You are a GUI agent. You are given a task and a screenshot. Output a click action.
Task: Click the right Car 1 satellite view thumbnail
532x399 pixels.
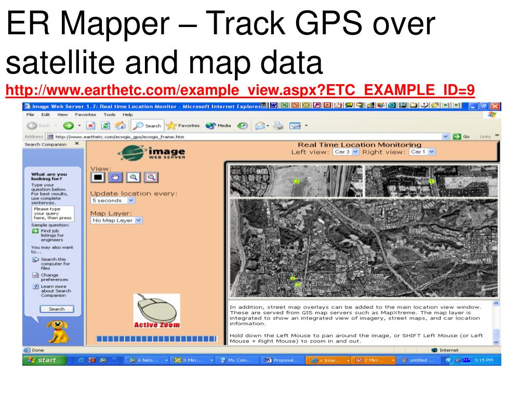coord(431,181)
